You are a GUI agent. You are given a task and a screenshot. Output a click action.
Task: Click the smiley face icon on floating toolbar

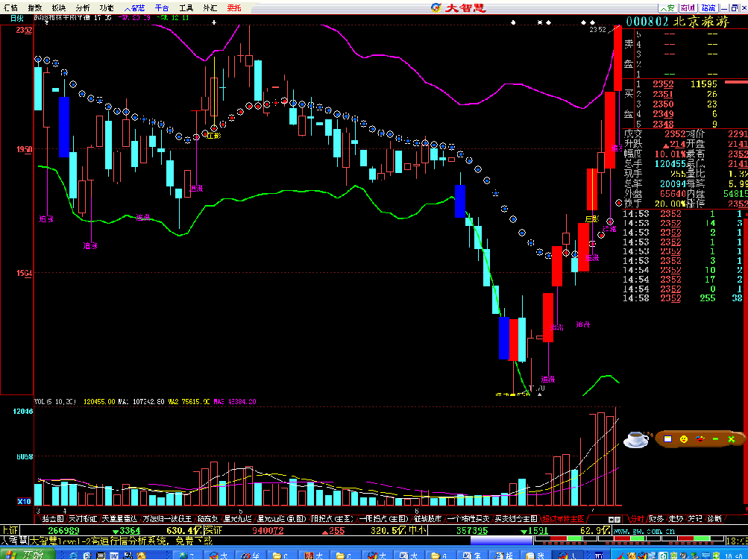pos(684,438)
